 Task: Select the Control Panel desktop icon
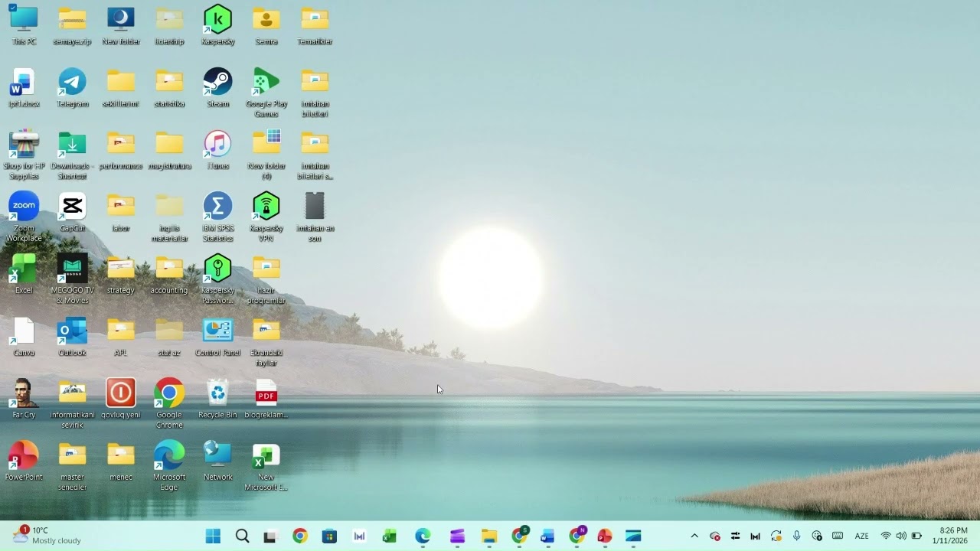point(217,337)
